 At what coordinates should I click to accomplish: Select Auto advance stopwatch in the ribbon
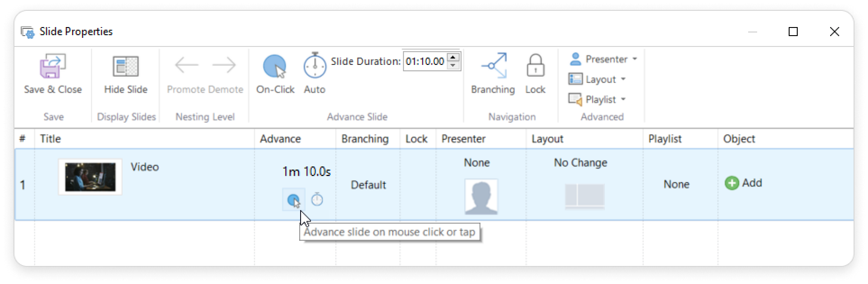(x=314, y=66)
